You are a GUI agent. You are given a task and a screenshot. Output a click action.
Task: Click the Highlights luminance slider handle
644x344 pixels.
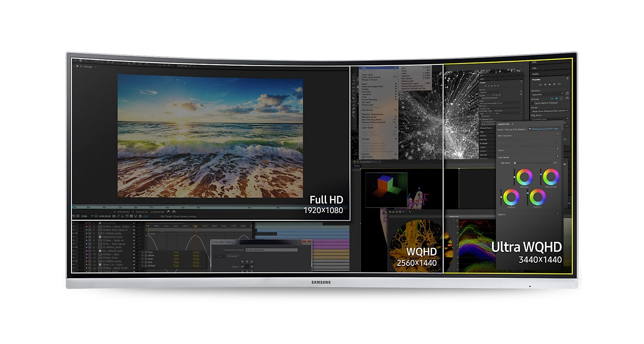(527, 193)
